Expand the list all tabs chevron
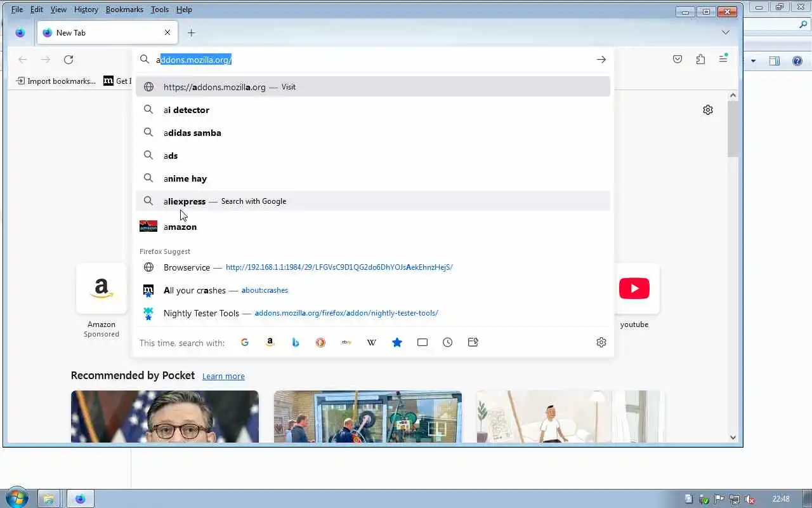This screenshot has width=812, height=508. pos(726,32)
